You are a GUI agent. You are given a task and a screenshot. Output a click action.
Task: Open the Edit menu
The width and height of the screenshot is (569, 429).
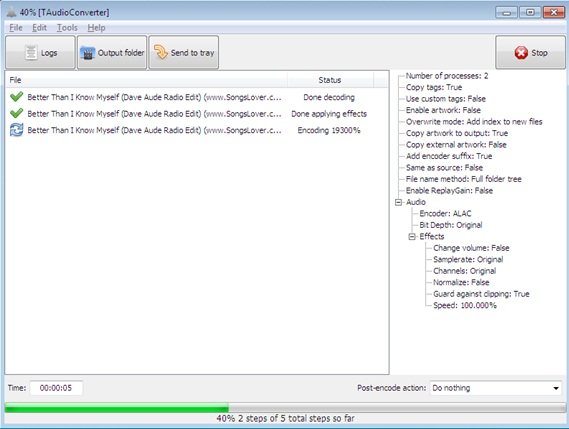[39, 28]
